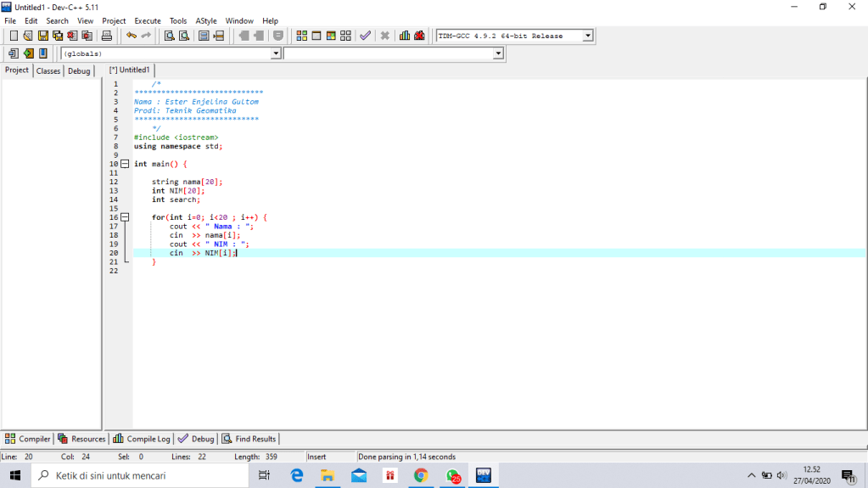Switch to the Classes tab in left panel
Screen dimensions: 868x488
48,71
